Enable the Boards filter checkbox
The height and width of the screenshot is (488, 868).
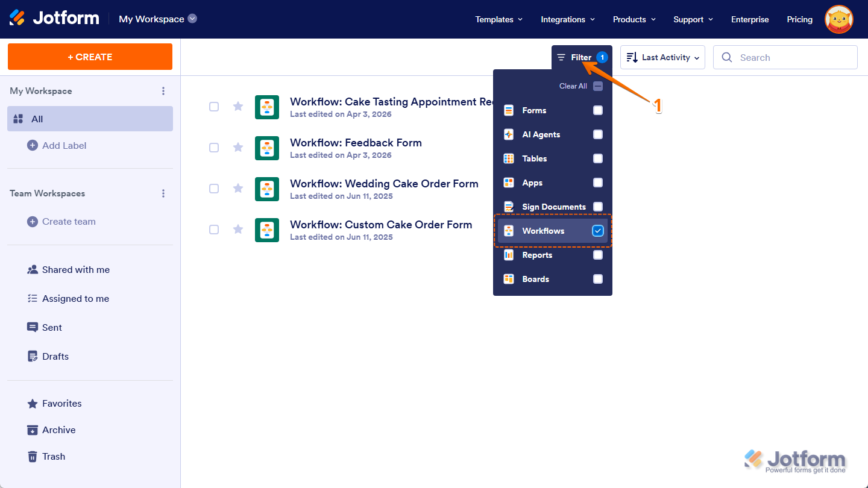point(597,279)
